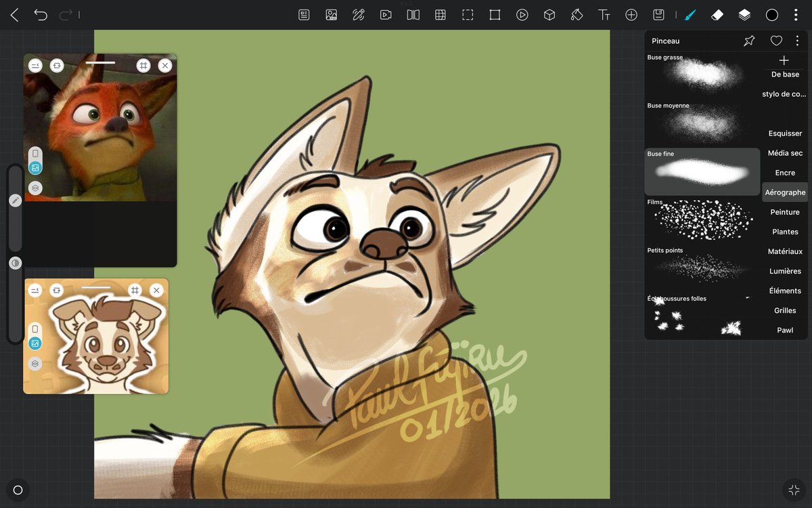
Task: Toggle grid on fox reference window
Action: [143, 65]
